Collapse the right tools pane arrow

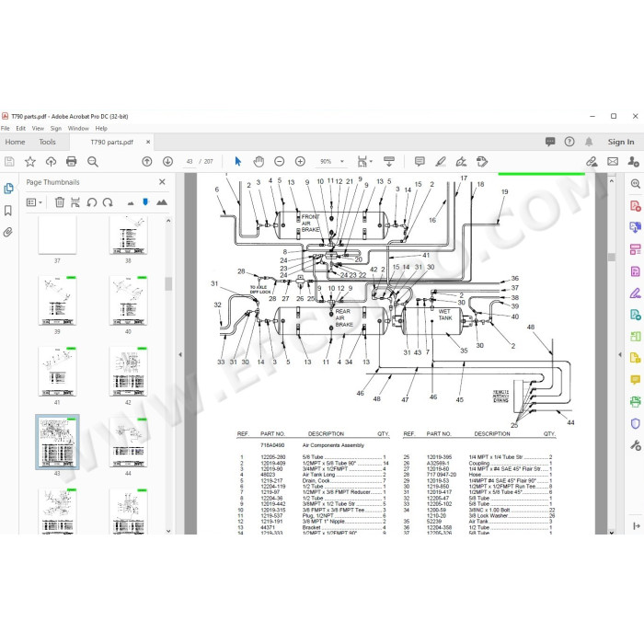[x=620, y=354]
